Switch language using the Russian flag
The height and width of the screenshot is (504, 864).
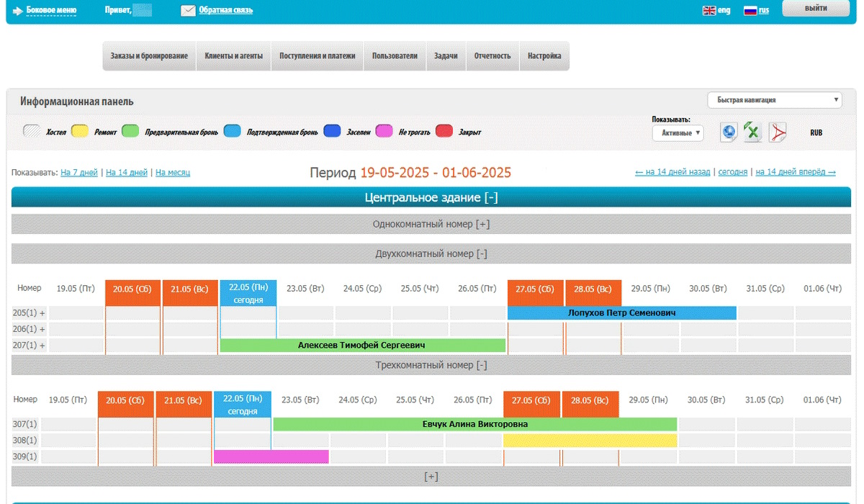pyautogui.click(x=750, y=10)
